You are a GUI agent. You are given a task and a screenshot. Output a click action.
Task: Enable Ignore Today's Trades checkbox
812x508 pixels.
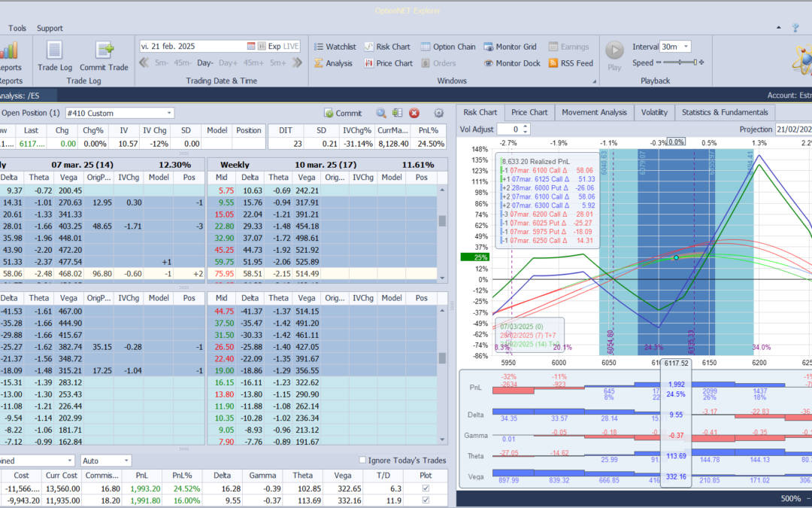pyautogui.click(x=363, y=461)
